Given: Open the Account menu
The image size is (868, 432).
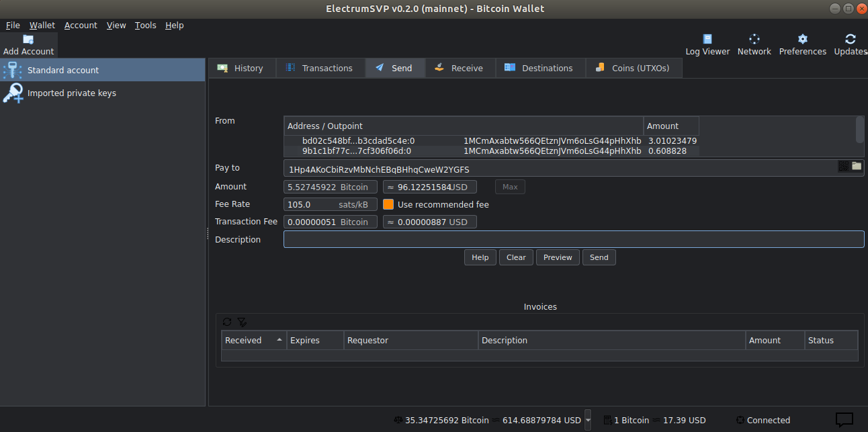Looking at the screenshot, I should (81, 25).
